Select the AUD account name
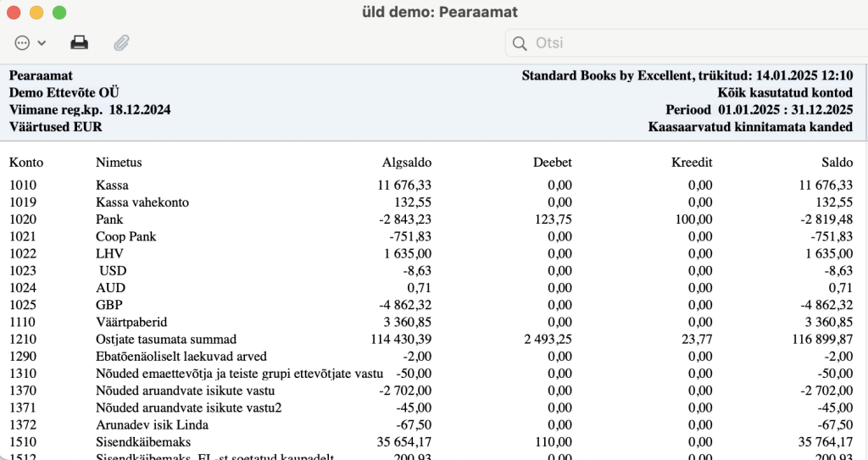 [110, 288]
